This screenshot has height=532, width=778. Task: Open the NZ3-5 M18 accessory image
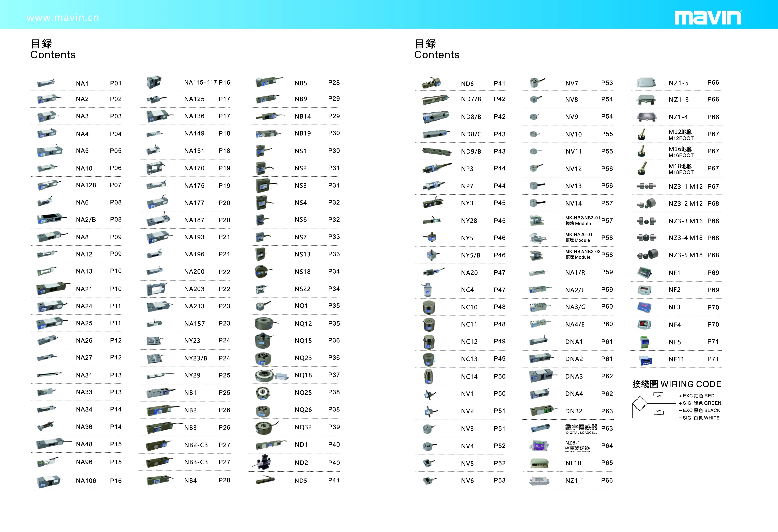tap(648, 255)
